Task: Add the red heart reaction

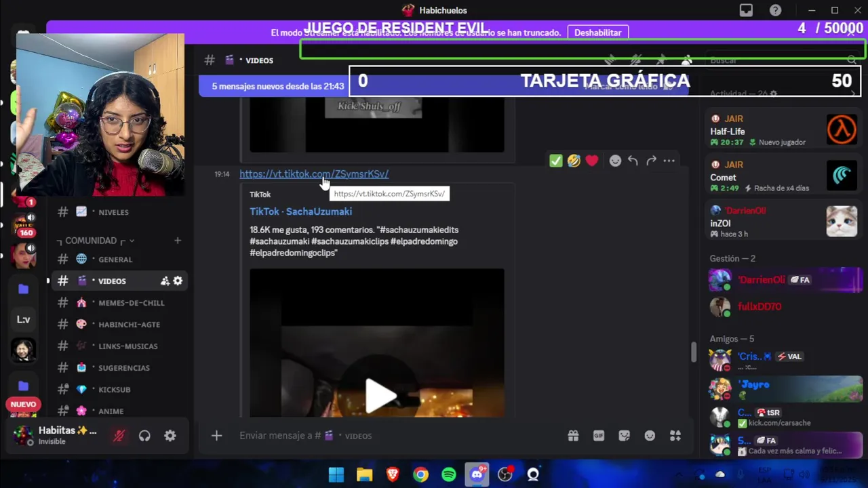Action: tap(592, 161)
